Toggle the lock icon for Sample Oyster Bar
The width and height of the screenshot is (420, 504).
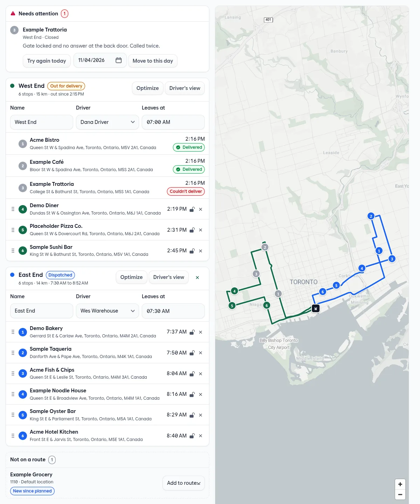coord(192,415)
